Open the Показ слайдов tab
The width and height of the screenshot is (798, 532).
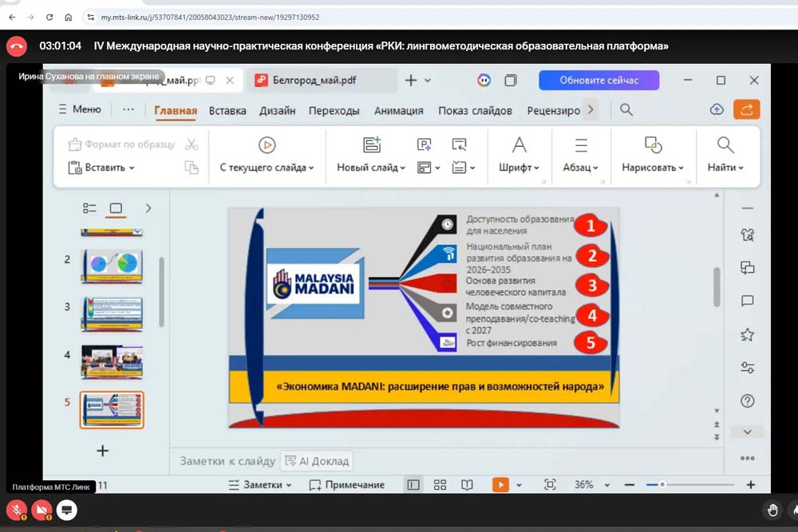pyautogui.click(x=475, y=111)
